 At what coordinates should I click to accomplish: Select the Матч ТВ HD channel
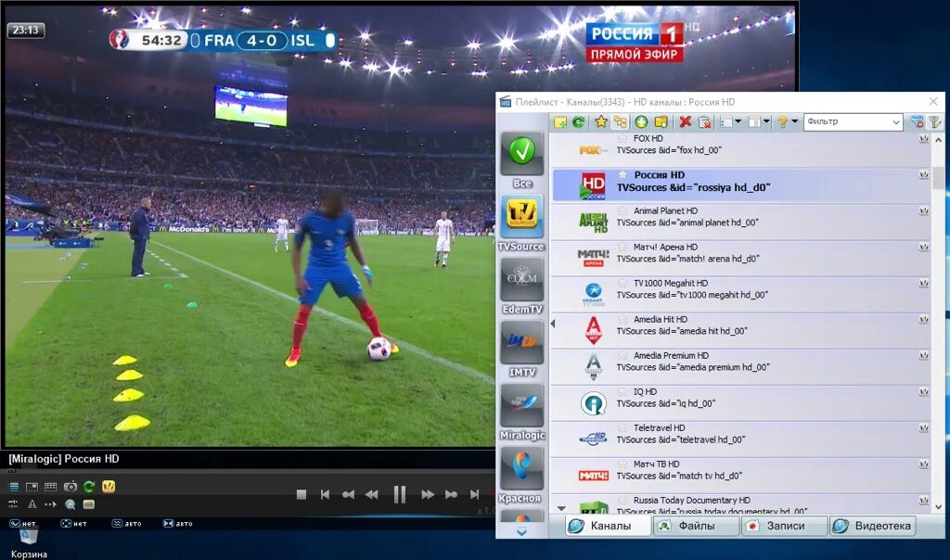click(740, 476)
